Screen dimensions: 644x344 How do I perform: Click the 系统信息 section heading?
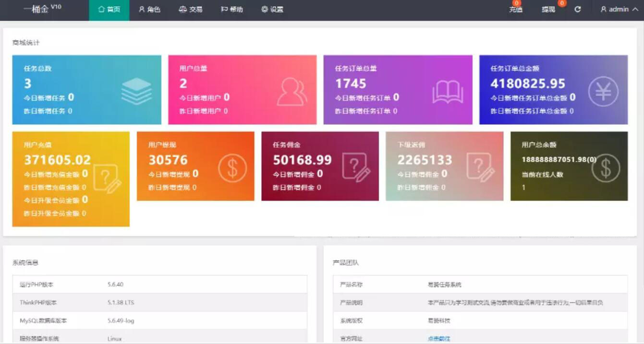pyautogui.click(x=25, y=262)
